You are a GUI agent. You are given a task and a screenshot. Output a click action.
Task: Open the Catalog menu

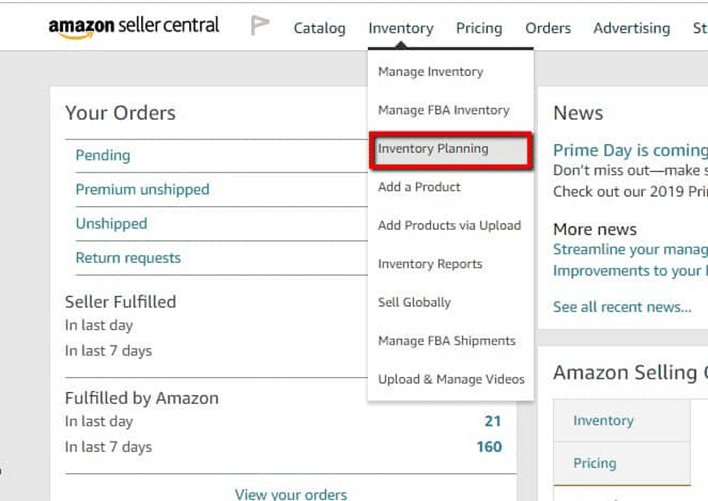tap(320, 28)
